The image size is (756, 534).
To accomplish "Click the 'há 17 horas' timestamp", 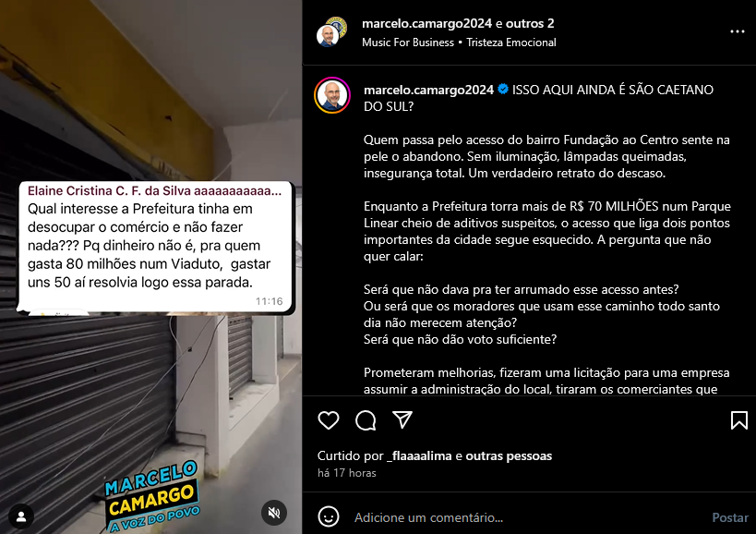I will (x=347, y=473).
